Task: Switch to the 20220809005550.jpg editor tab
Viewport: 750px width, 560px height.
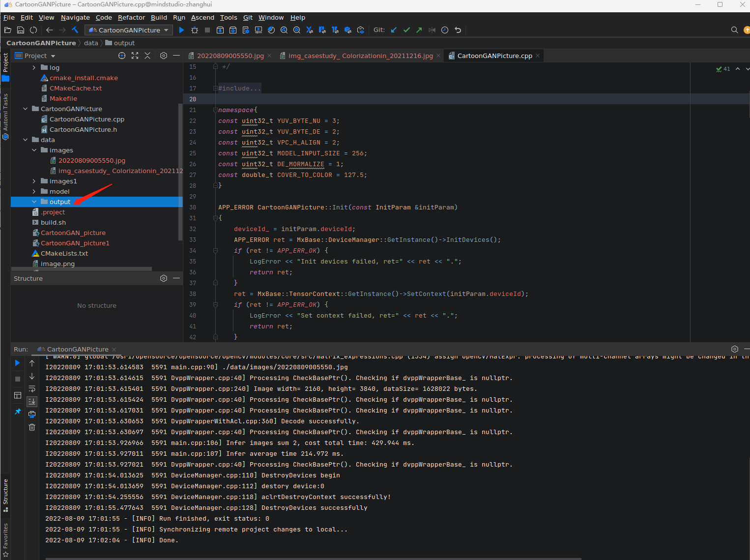Action: click(230, 56)
